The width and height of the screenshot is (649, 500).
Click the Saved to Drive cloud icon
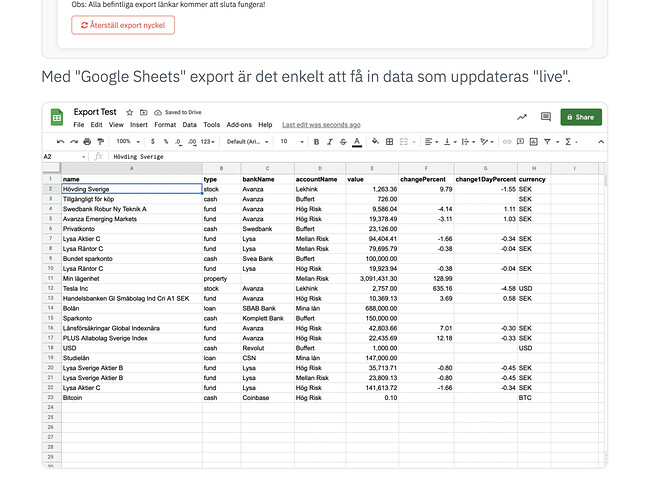click(158, 113)
